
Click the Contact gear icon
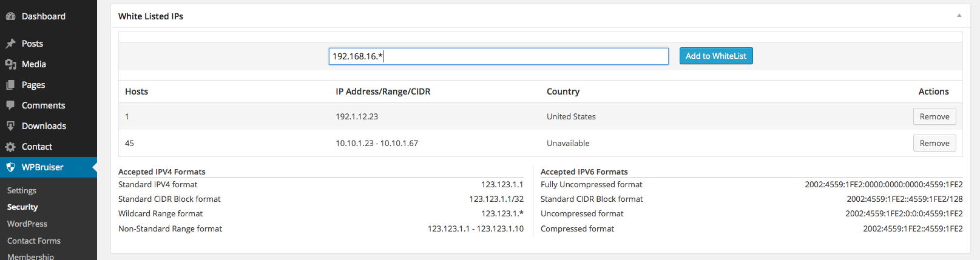pyautogui.click(x=10, y=147)
